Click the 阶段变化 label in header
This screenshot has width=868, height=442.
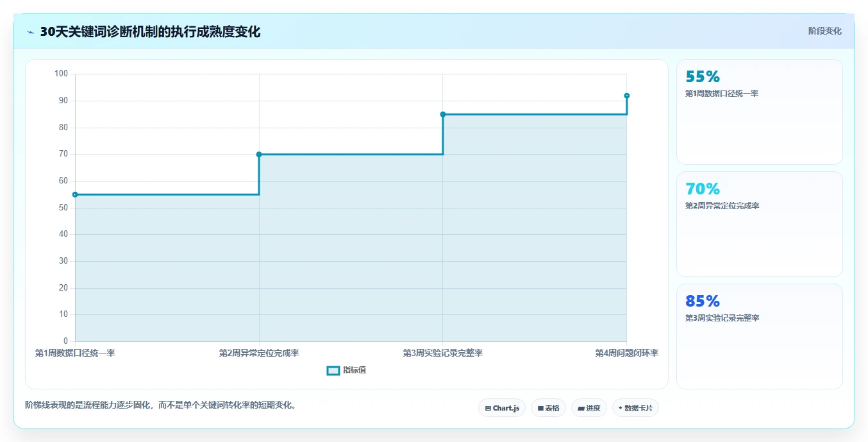[824, 31]
